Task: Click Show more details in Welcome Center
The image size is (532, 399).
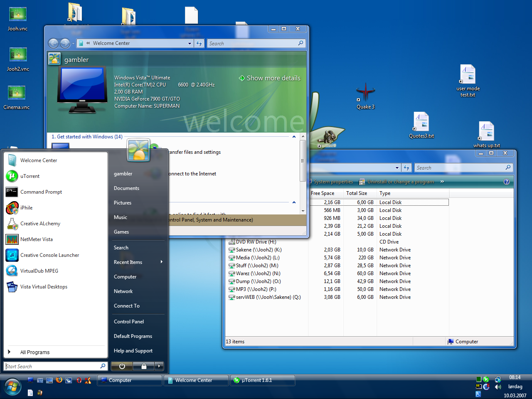Action: [x=269, y=78]
